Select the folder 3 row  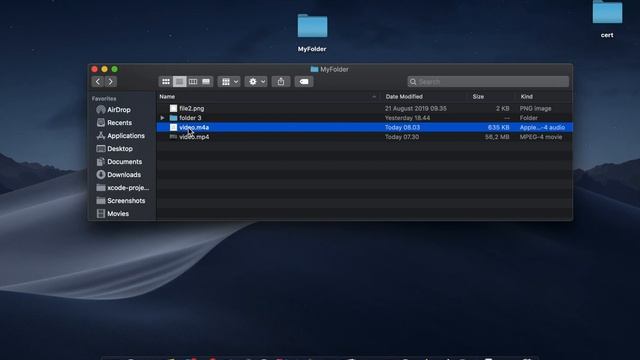click(364, 118)
